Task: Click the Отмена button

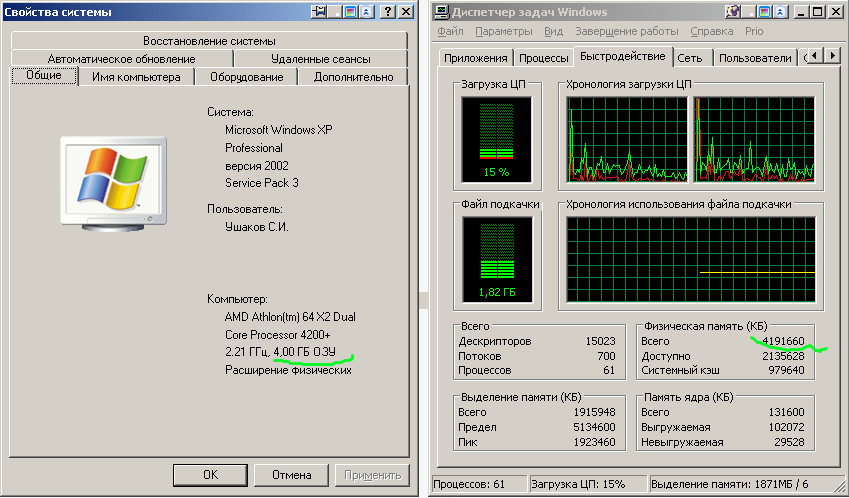Action: point(291,475)
